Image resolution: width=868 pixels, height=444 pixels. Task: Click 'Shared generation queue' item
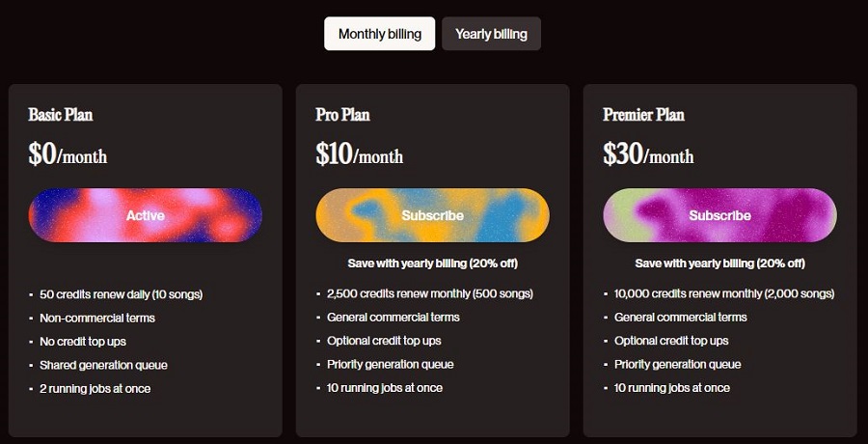tap(103, 365)
